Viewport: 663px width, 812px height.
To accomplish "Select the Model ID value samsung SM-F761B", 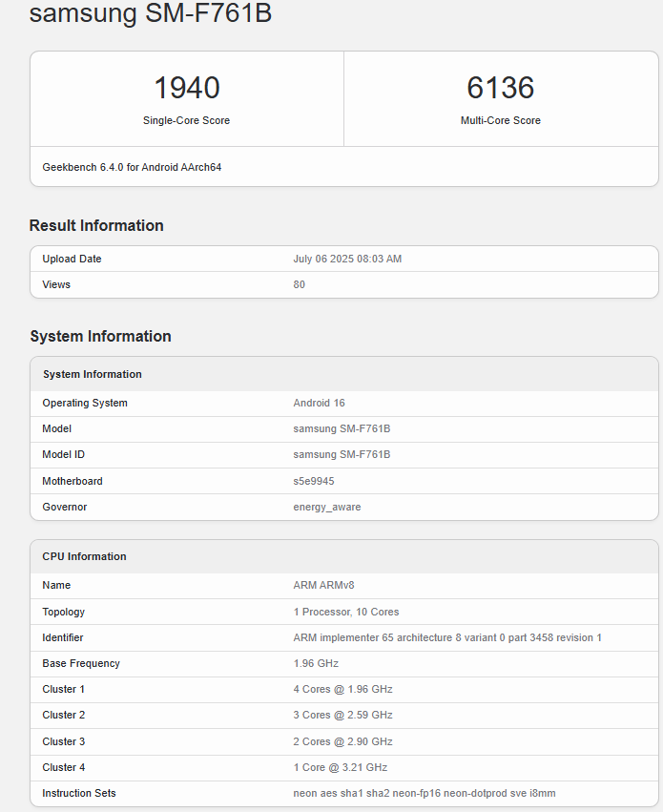I will pos(342,455).
